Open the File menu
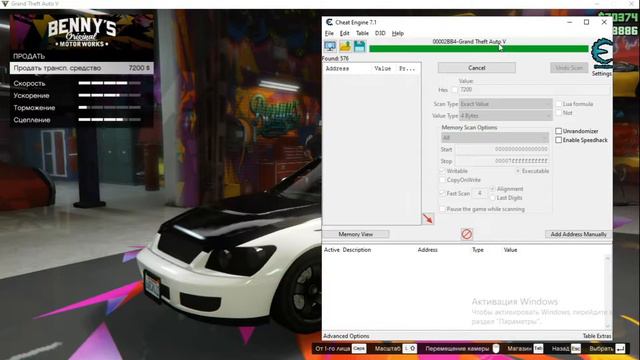640x360 pixels. click(329, 33)
